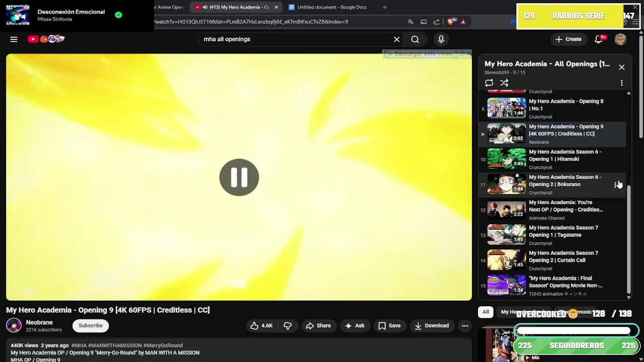644x362 pixels.
Task: Start voice search with the microphone
Action: point(441,39)
